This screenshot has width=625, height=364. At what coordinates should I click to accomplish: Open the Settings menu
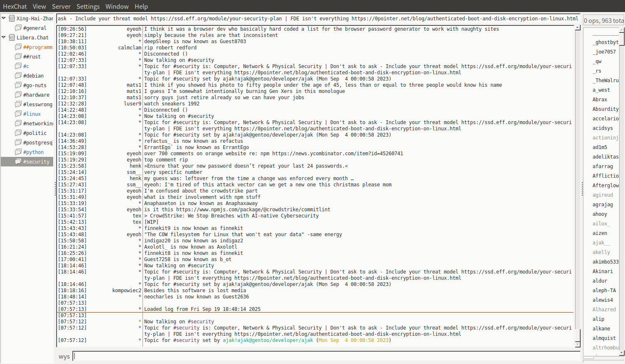click(x=88, y=6)
